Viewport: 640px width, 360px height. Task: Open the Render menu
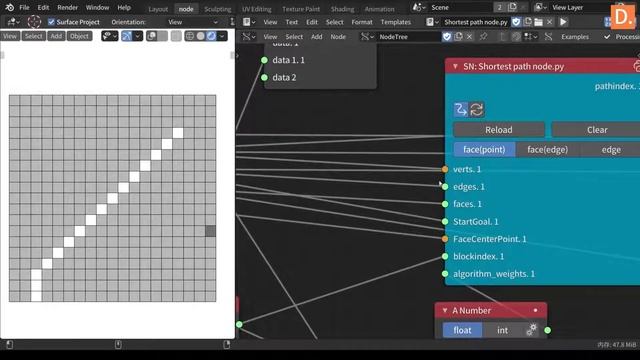(x=67, y=7)
